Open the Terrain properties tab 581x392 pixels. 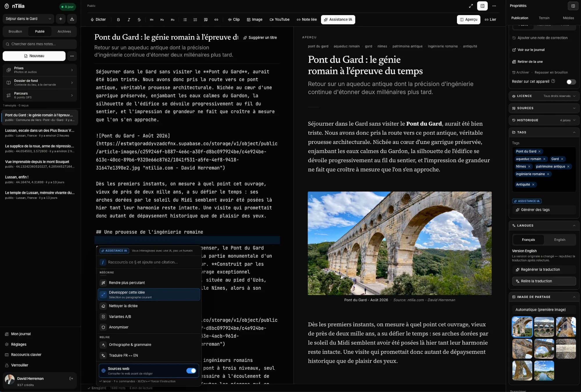point(544,18)
